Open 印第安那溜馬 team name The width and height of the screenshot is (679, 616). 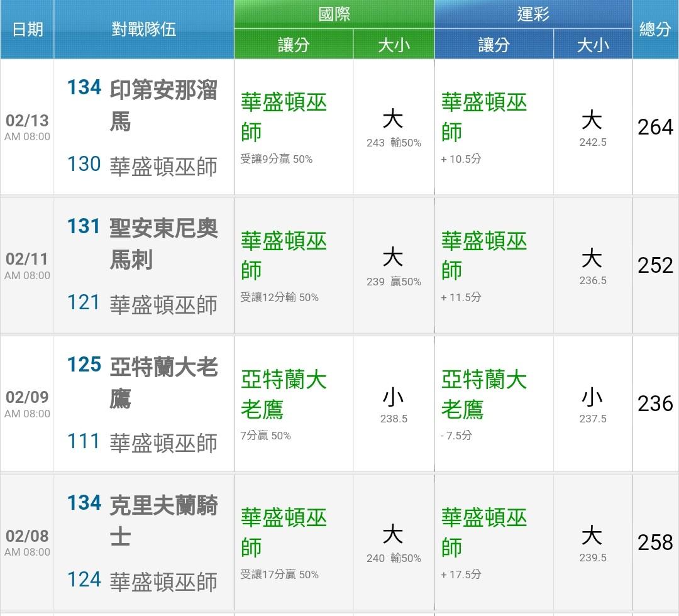[x=163, y=105]
